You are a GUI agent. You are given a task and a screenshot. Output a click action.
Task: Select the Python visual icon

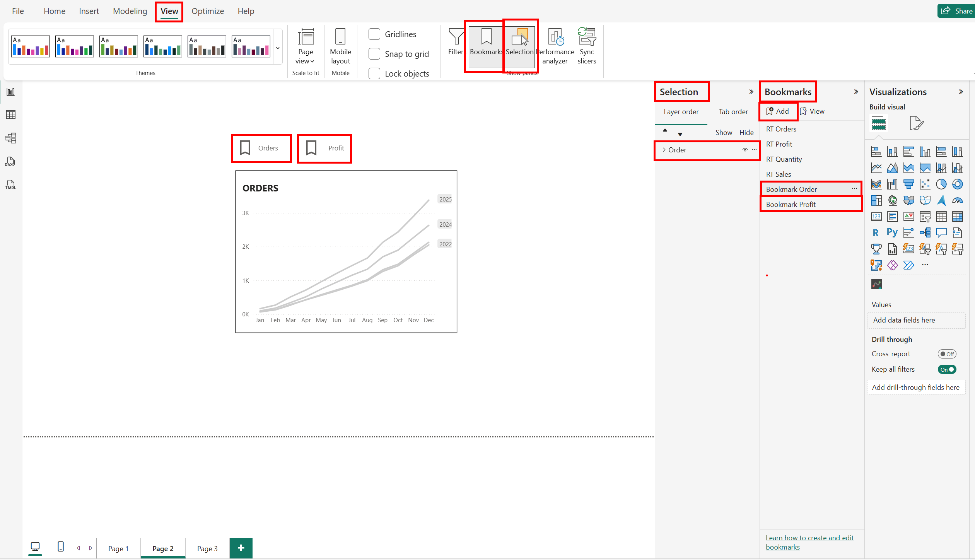pos(892,232)
